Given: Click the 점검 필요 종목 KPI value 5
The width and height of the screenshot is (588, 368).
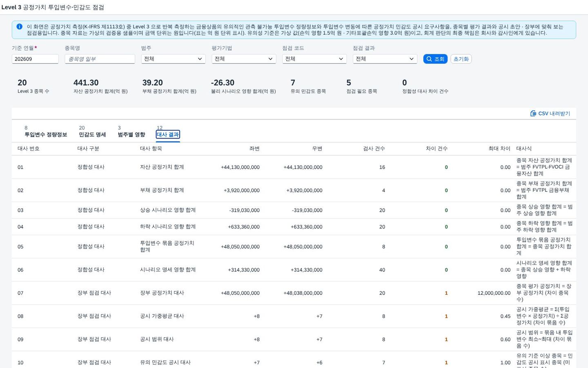Looking at the screenshot, I should click(349, 83).
